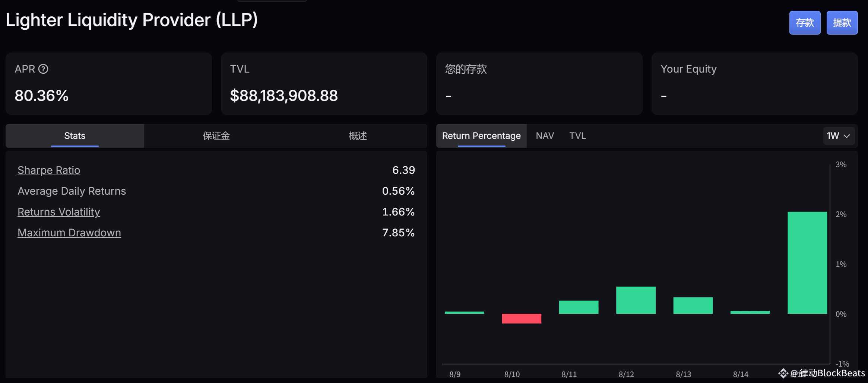The image size is (868, 383).
Task: Click the green bar for 8/13
Action: [693, 306]
